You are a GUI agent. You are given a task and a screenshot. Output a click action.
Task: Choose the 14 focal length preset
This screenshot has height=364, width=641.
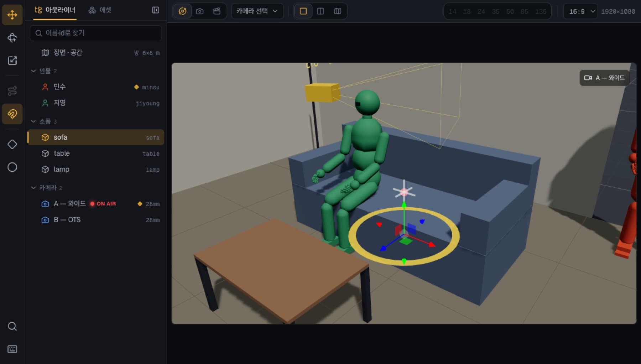[452, 12]
